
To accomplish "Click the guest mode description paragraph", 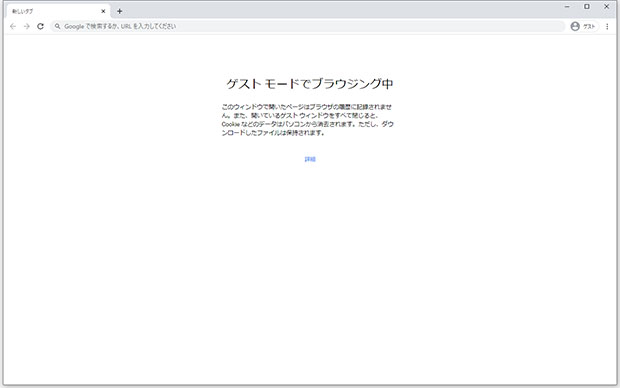I will [x=308, y=120].
